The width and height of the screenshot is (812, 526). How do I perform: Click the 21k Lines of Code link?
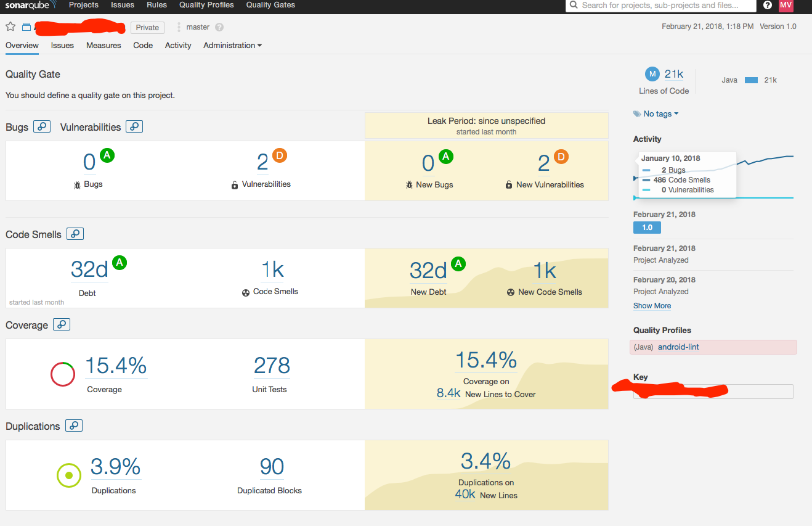pyautogui.click(x=673, y=73)
